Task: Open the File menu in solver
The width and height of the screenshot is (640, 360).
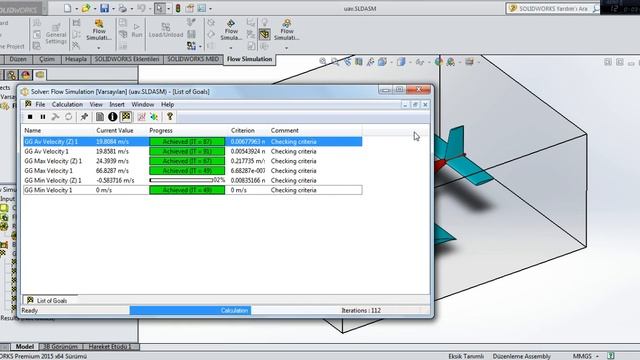Action: click(x=40, y=104)
